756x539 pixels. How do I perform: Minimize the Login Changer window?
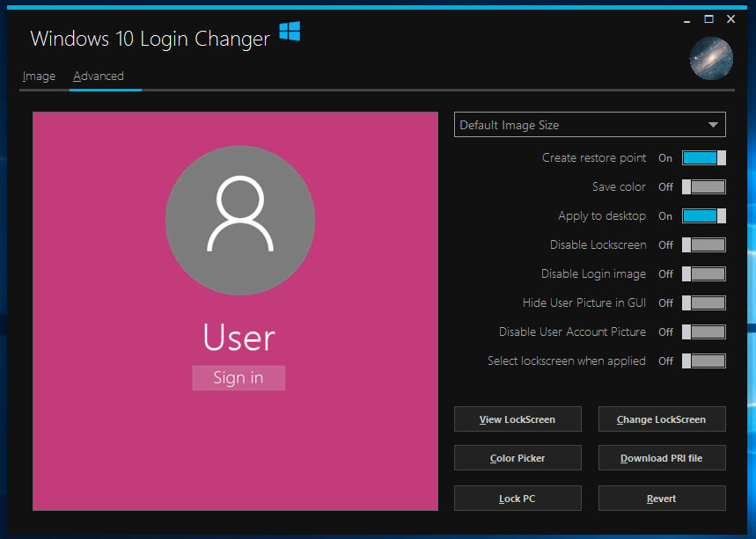[x=686, y=19]
